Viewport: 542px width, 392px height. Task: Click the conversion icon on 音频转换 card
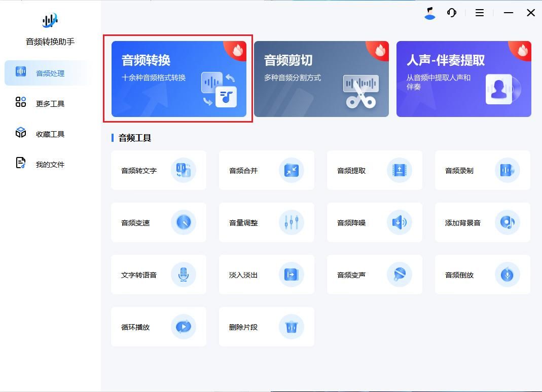(x=219, y=90)
